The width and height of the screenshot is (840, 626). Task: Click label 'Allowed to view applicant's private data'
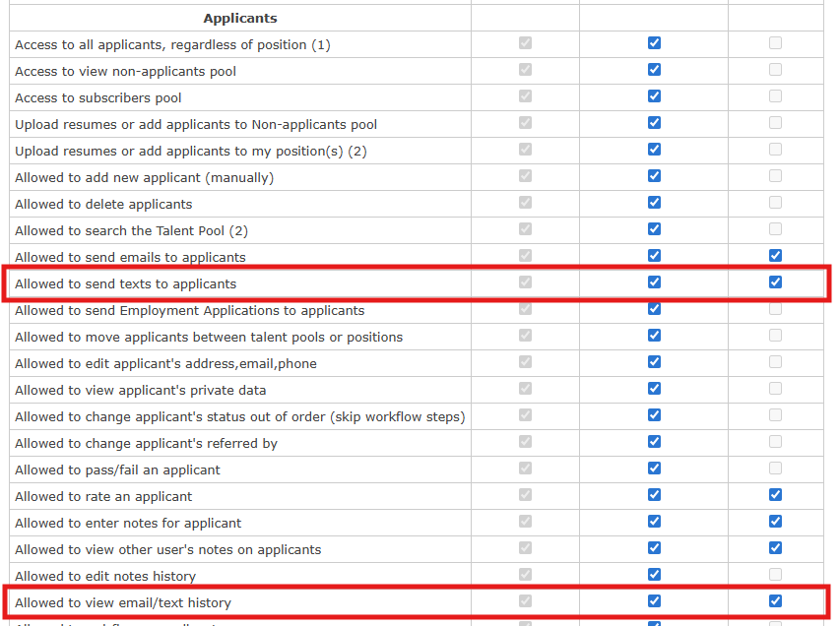[141, 391]
